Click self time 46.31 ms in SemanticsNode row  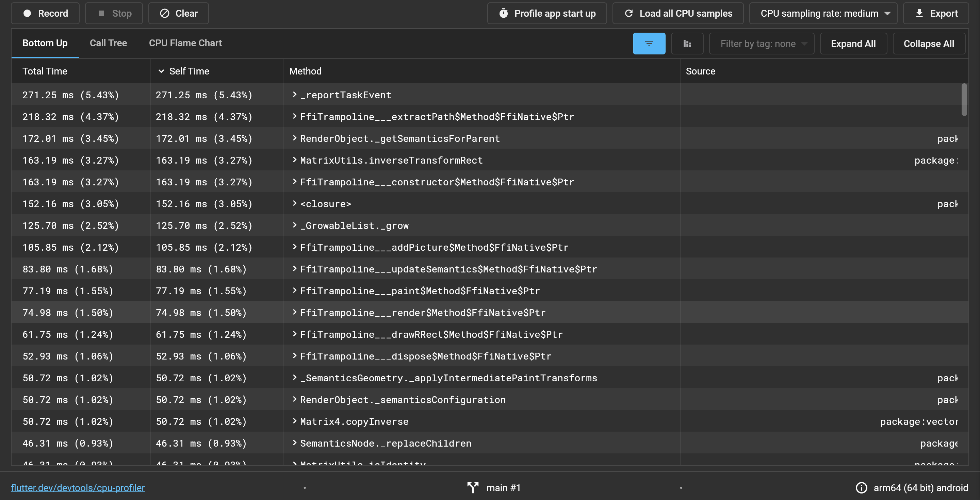point(201,443)
